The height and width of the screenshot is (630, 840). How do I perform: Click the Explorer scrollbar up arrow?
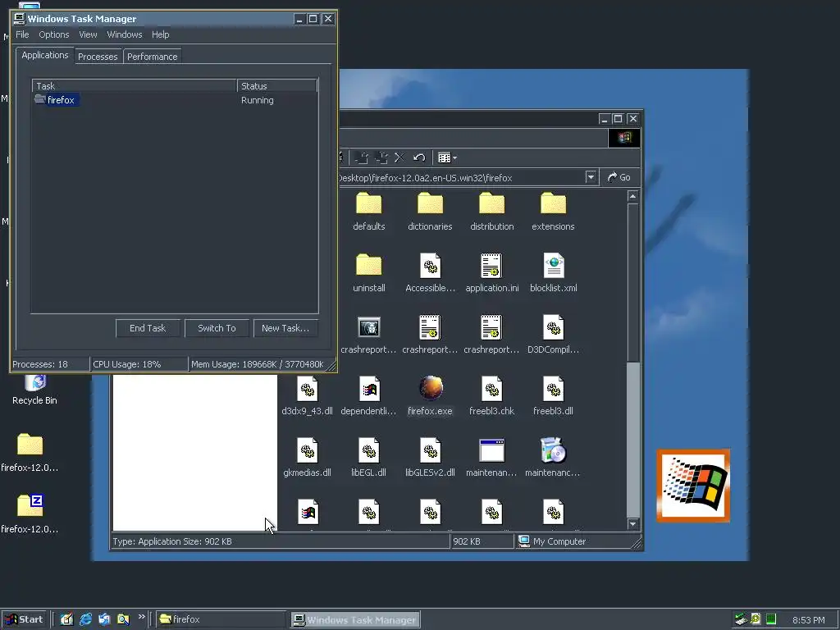632,196
